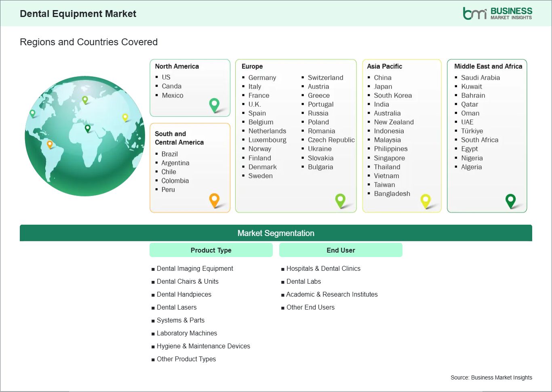Click the Source: Business Market Insights text

(x=491, y=377)
